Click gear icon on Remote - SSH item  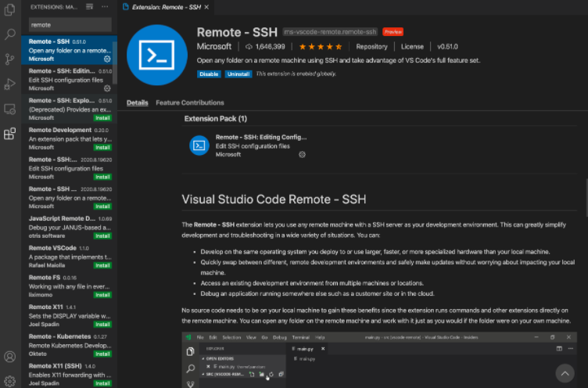(x=107, y=59)
